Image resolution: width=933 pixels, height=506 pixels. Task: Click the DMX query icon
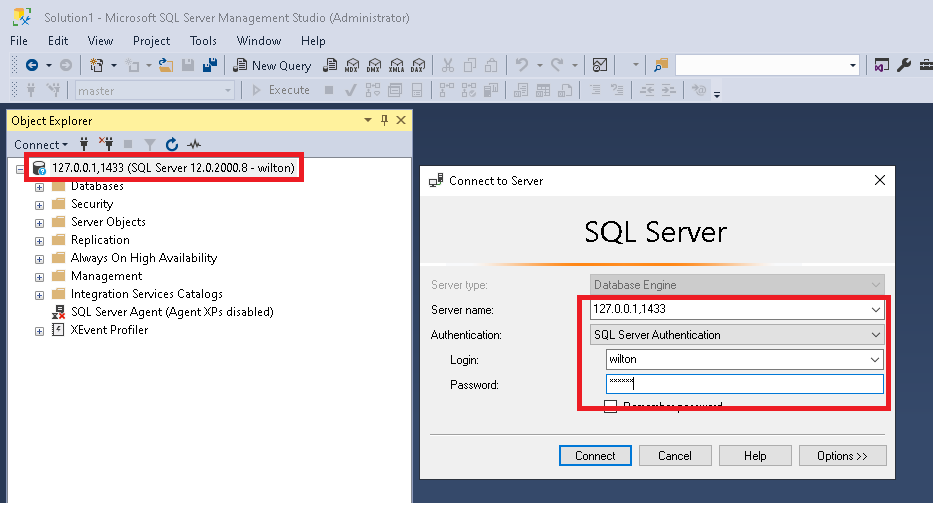(374, 65)
